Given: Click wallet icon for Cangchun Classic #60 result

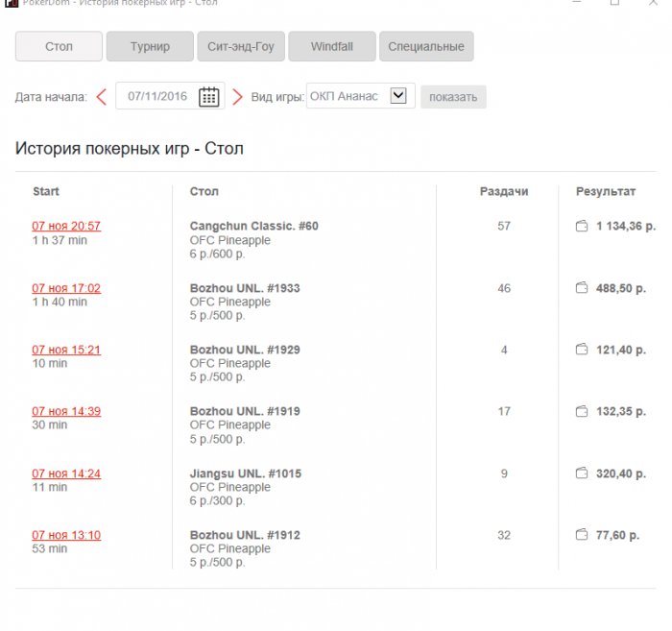Looking at the screenshot, I should tap(581, 227).
